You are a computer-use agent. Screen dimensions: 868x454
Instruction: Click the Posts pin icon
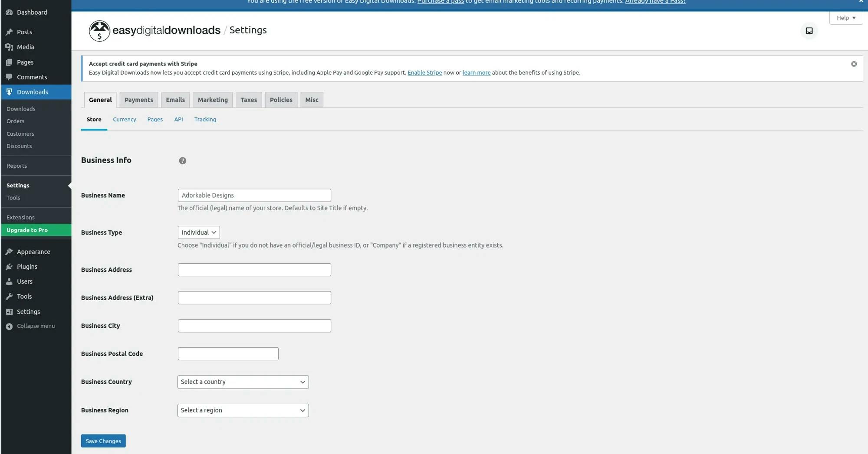tap(9, 32)
